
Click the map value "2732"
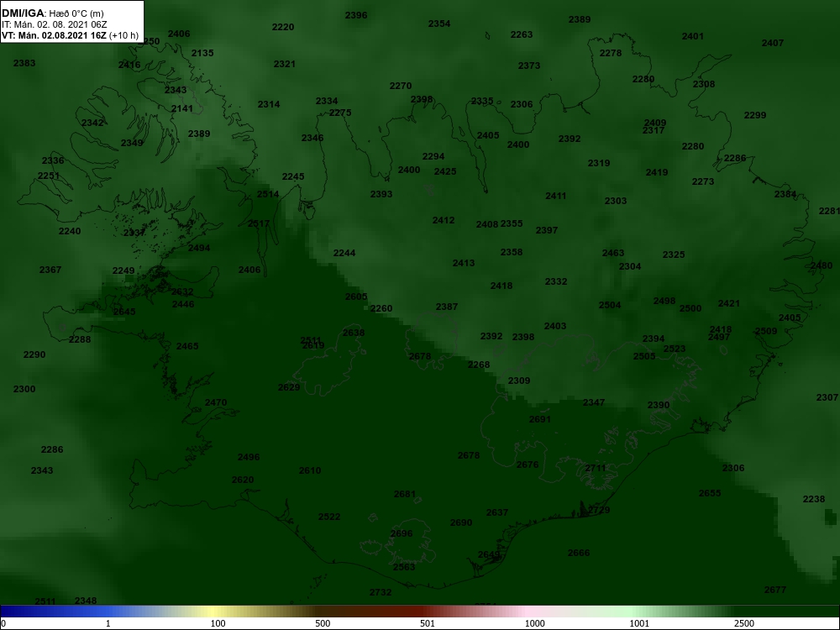[x=381, y=592]
